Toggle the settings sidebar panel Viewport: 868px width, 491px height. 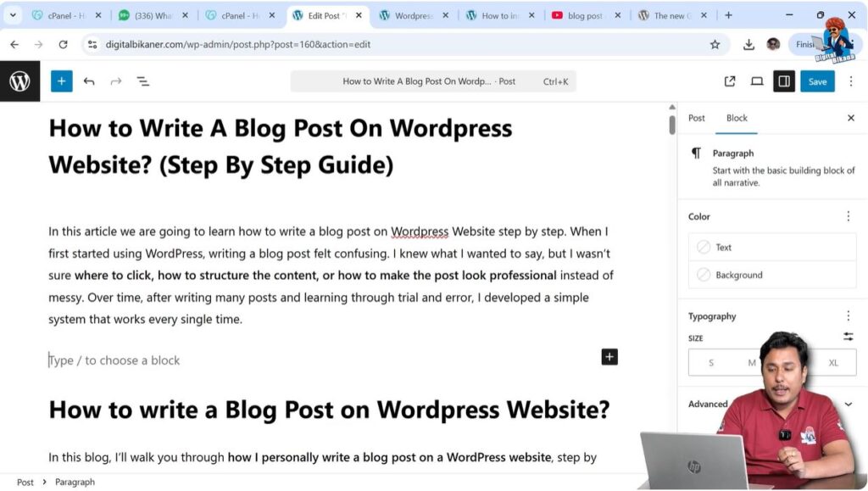pyautogui.click(x=783, y=81)
